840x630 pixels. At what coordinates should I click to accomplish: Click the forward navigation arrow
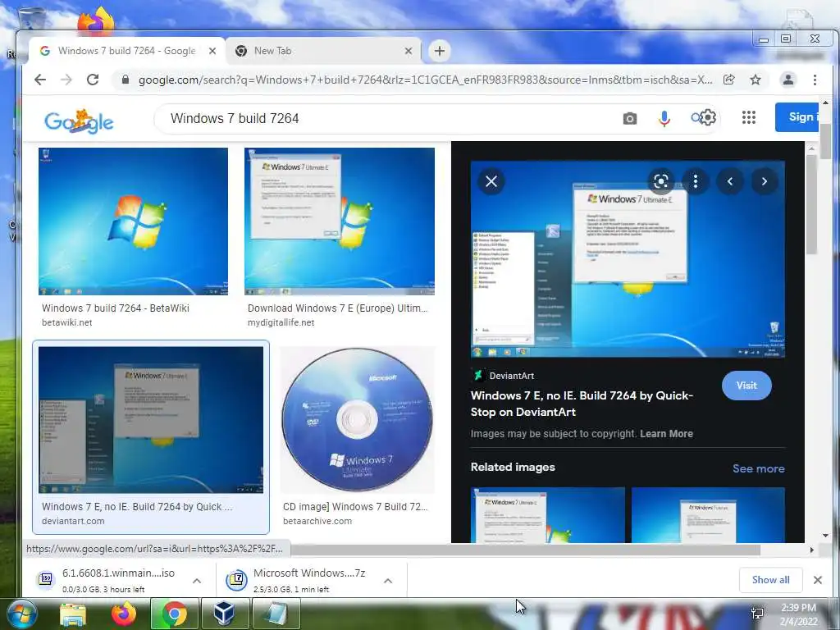click(x=66, y=80)
